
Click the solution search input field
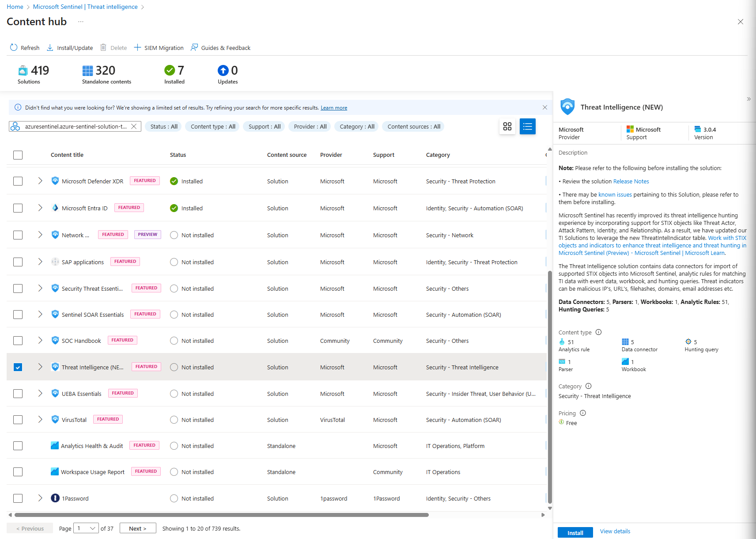coord(76,126)
